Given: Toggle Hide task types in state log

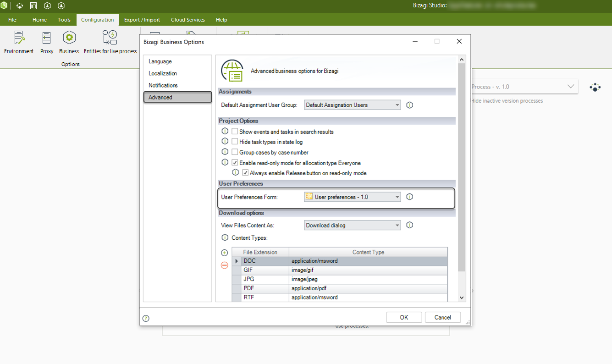Looking at the screenshot, I should tap(235, 142).
